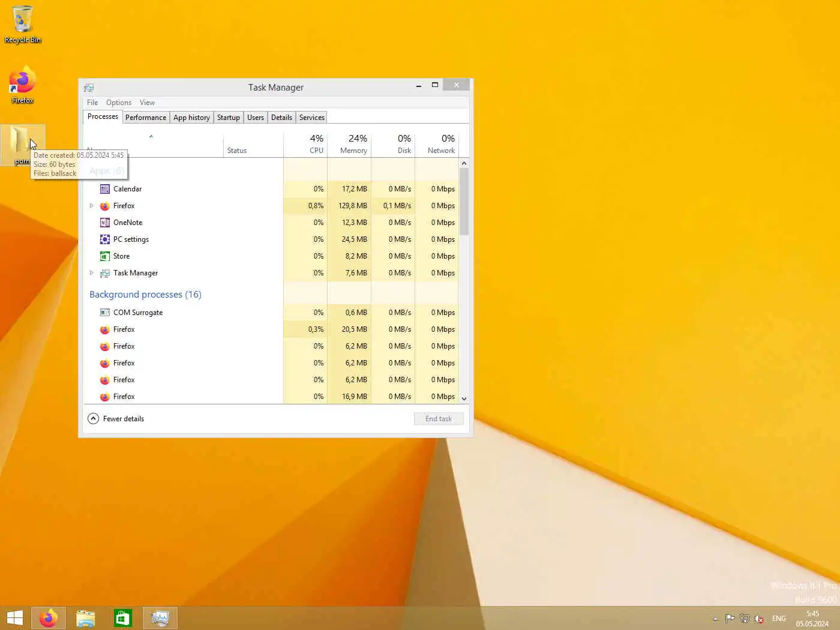Image resolution: width=840 pixels, height=630 pixels.
Task: Open the Store app from the taskbar
Action: click(x=123, y=618)
